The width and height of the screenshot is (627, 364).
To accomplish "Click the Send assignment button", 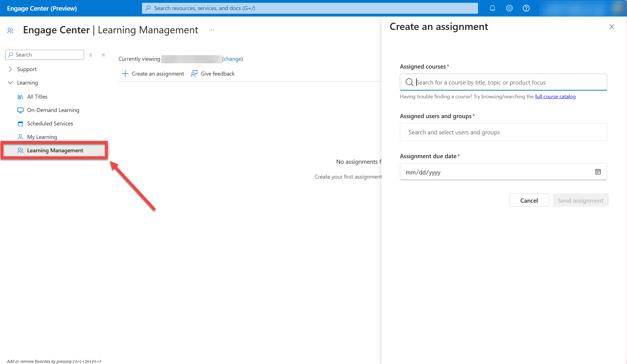I will 581,200.
